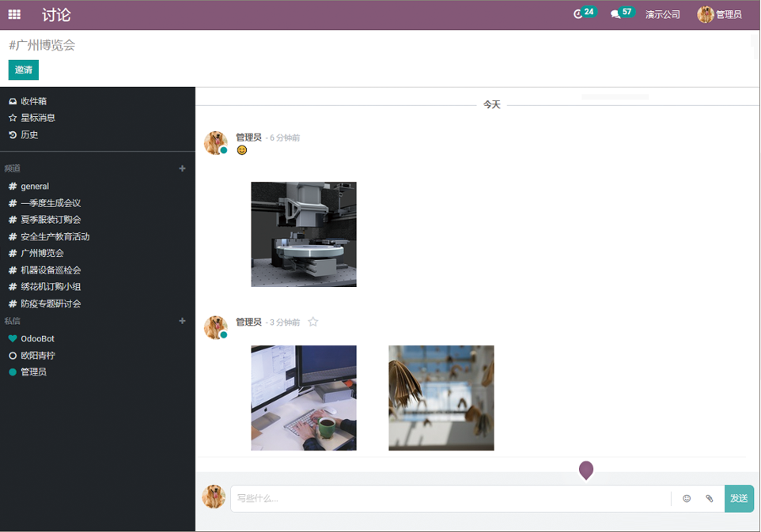Open 历史 history section
This screenshot has height=532, width=761.
click(x=29, y=135)
